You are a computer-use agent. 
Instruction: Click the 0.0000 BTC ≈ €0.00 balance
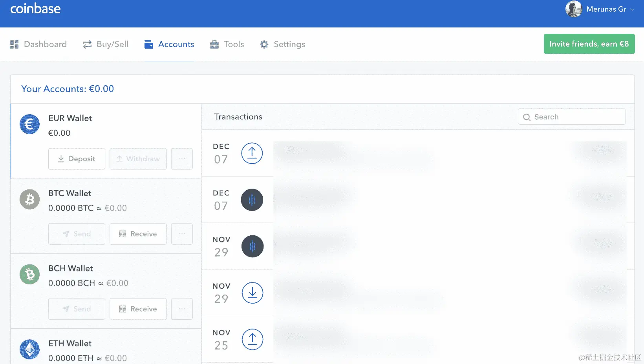point(88,208)
